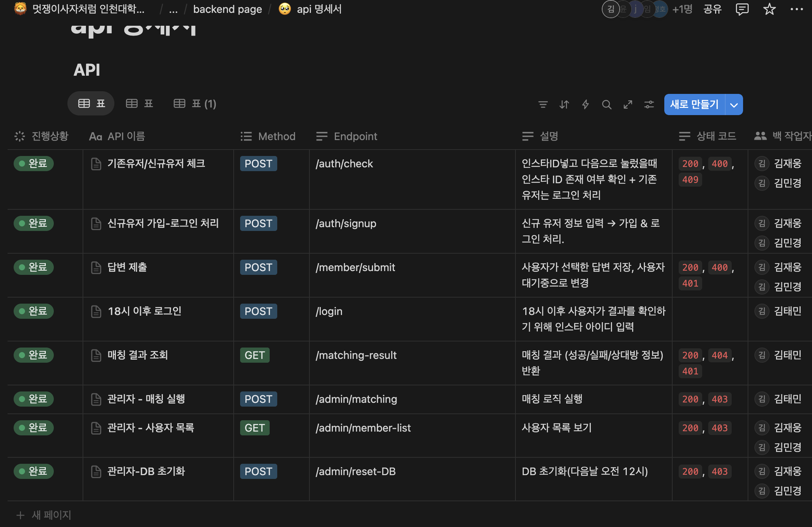Screen dimensions: 812x527
Task: Expand the 새로 만들기 dropdown arrow
Action: [x=734, y=105]
